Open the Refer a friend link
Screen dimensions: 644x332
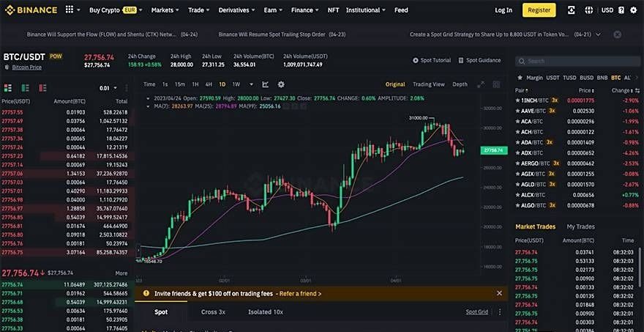(300, 293)
